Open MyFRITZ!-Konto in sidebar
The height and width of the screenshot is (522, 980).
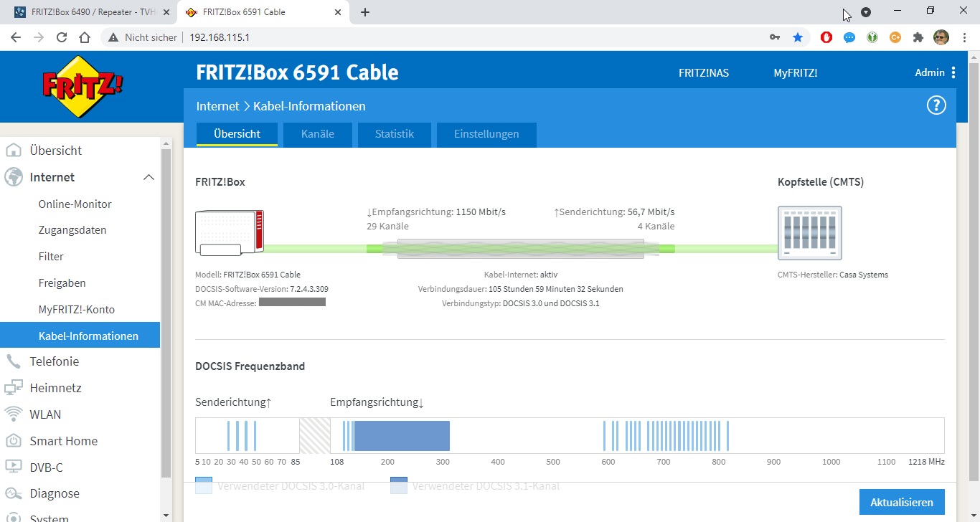[x=77, y=310]
